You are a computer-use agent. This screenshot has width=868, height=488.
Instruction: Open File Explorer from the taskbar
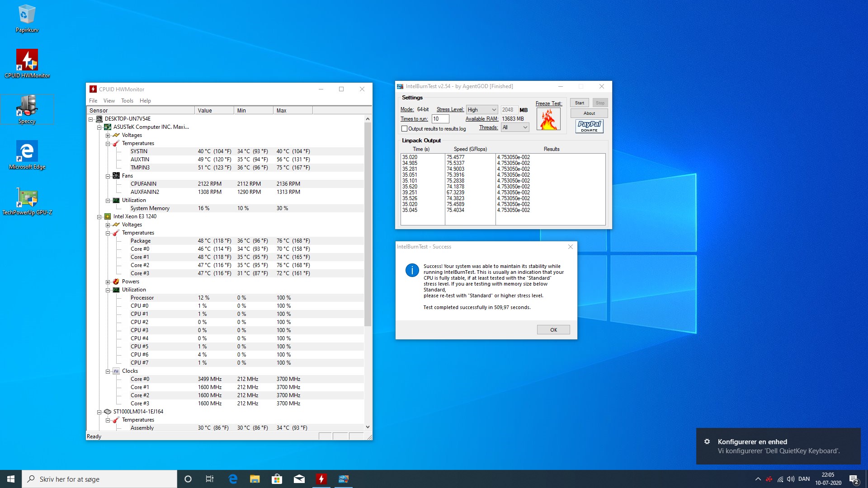pyautogui.click(x=255, y=479)
